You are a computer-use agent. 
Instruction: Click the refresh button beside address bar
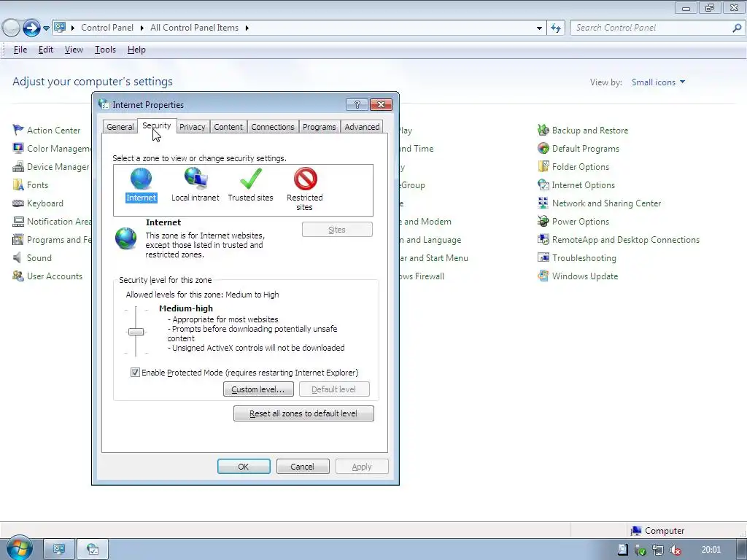coord(556,28)
